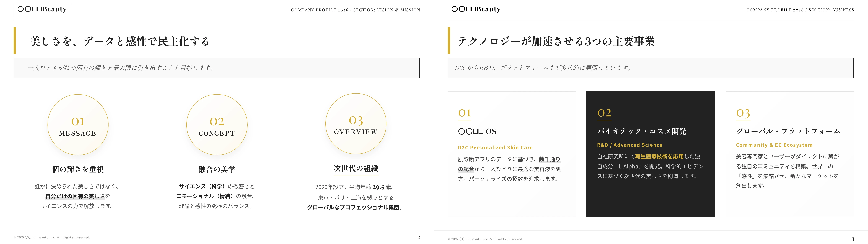Click the Beauty logo on the Business slide
This screenshot has height=244, width=868.
476,10
